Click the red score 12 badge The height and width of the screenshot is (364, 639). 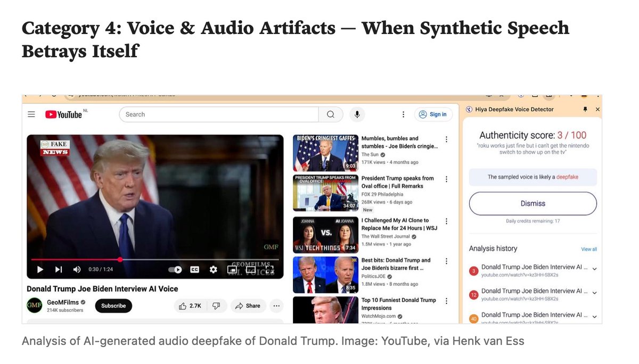(473, 295)
